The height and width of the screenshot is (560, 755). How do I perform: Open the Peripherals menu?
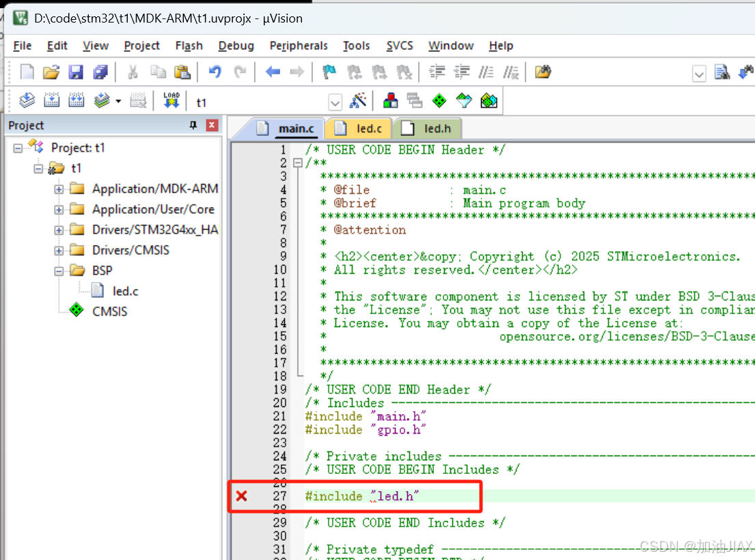tap(299, 46)
